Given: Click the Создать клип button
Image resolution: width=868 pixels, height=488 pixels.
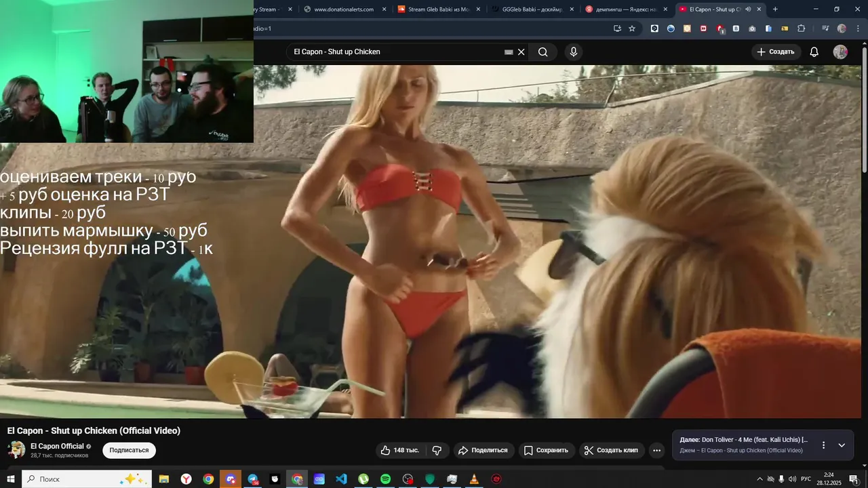Looking at the screenshot, I should pyautogui.click(x=611, y=450).
